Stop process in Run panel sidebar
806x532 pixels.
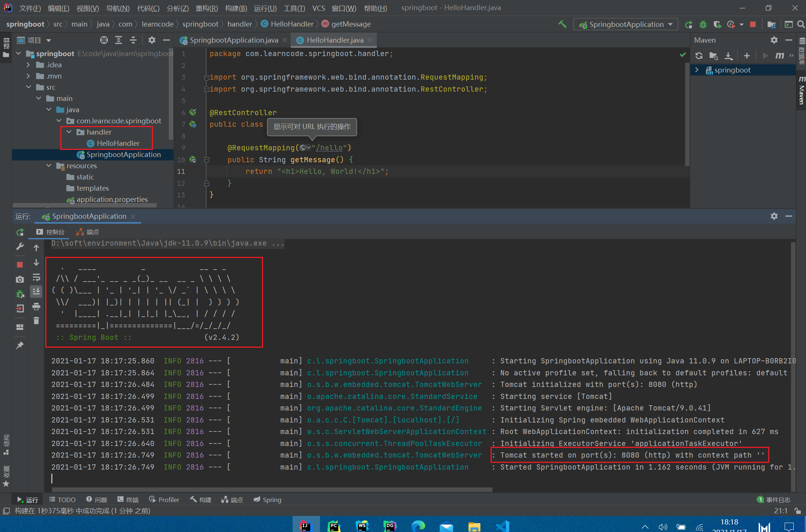20,265
